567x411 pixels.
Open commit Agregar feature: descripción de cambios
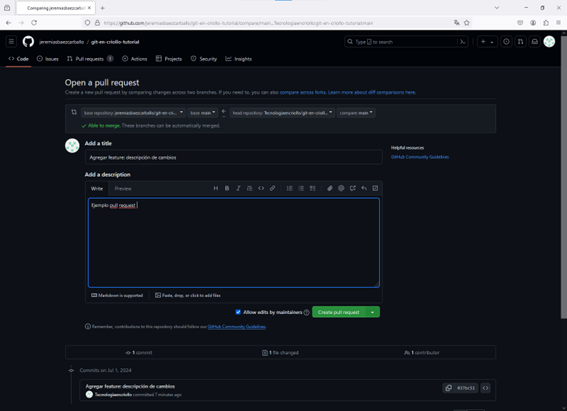click(130, 386)
